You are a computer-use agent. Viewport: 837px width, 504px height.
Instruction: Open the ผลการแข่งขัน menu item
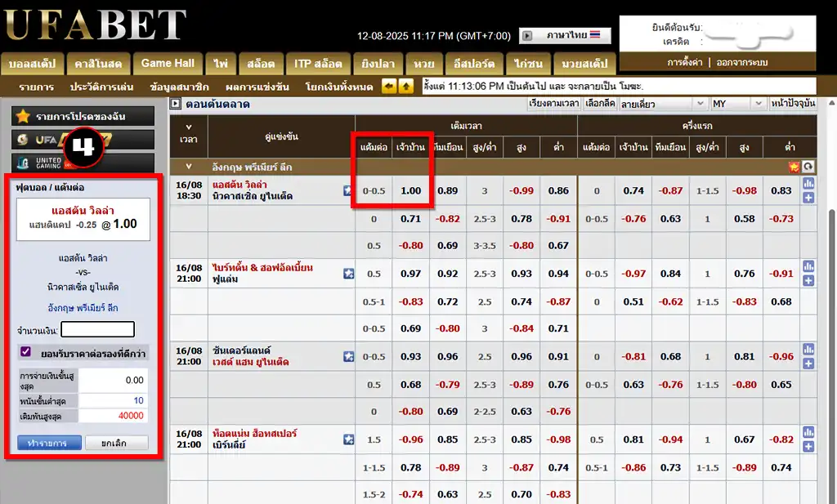[257, 87]
